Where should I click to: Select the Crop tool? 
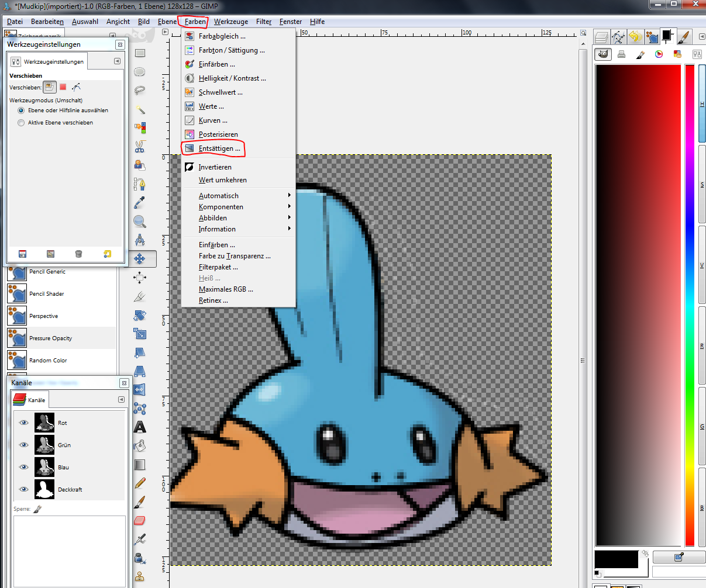pos(140,296)
